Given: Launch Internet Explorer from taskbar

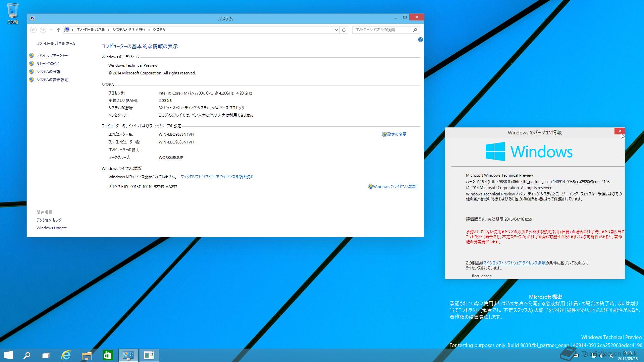Looking at the screenshot, I should [66, 355].
